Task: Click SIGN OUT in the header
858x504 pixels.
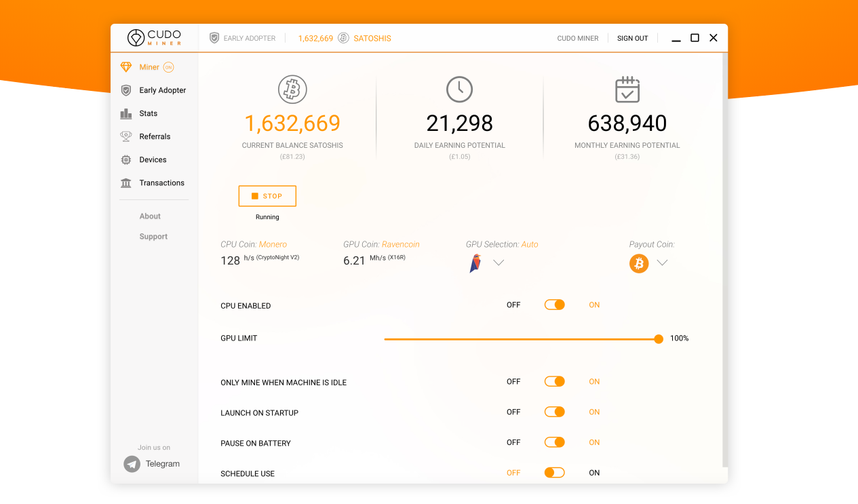Action: (632, 38)
